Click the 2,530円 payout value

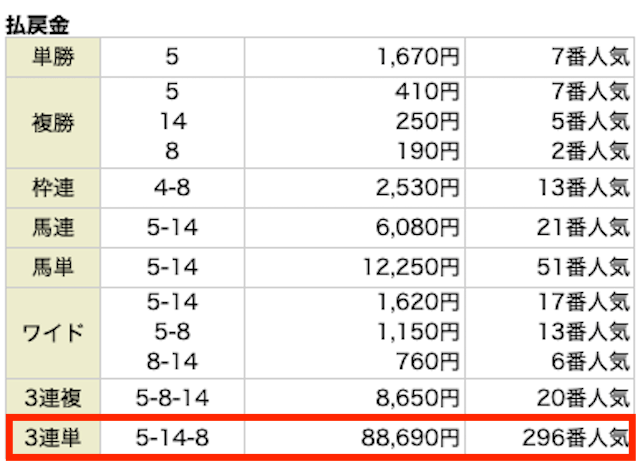418,186
